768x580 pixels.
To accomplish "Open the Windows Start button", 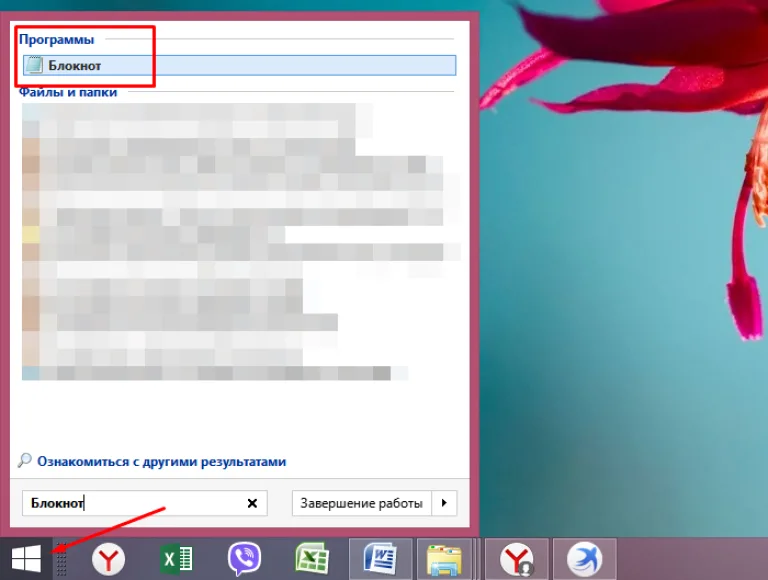I will click(x=26, y=559).
